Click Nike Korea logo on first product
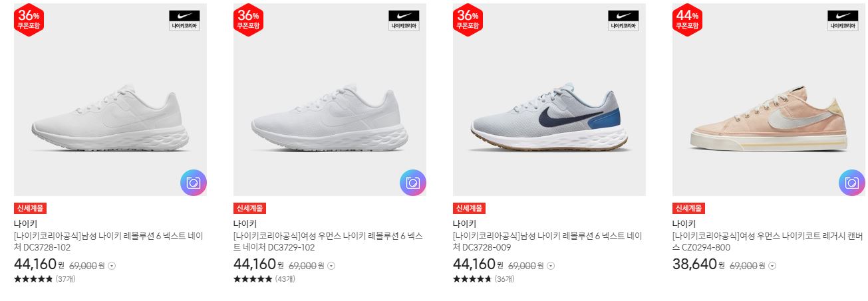868x301 pixels. (x=184, y=20)
